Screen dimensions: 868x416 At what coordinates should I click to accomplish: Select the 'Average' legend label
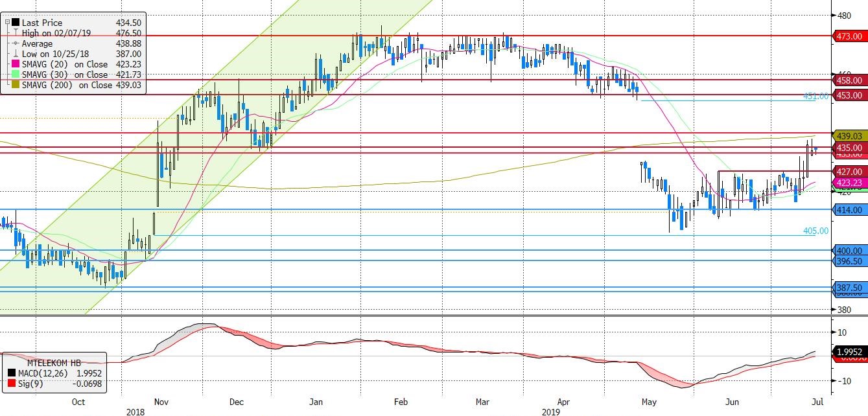coord(38,43)
